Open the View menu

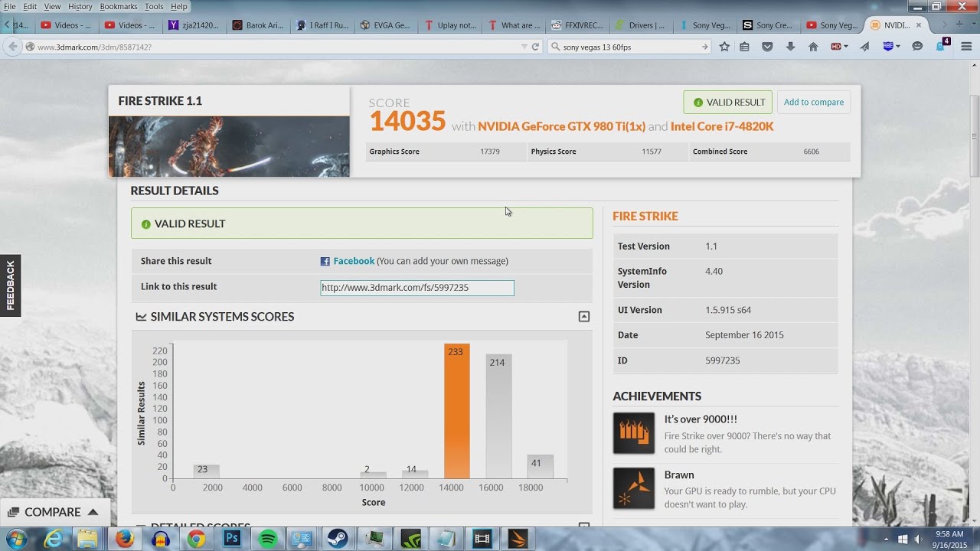tap(52, 6)
